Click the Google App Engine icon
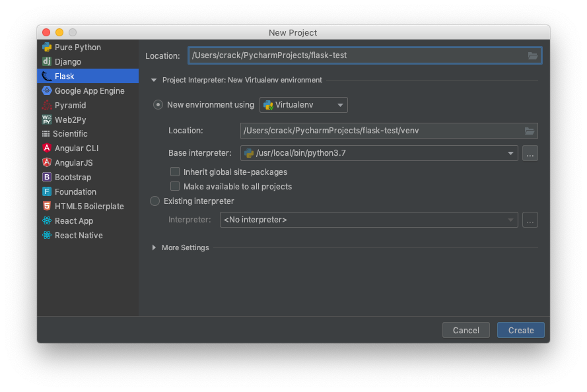 [47, 90]
